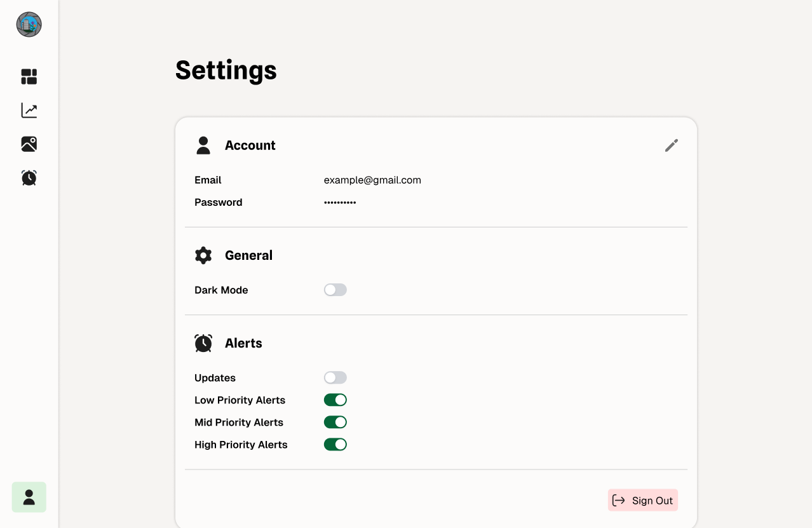Click the Settings page title
The image size is (812, 528).
[x=226, y=71]
